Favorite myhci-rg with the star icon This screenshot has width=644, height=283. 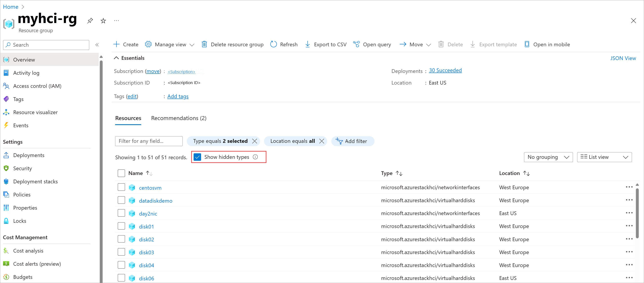click(x=103, y=21)
